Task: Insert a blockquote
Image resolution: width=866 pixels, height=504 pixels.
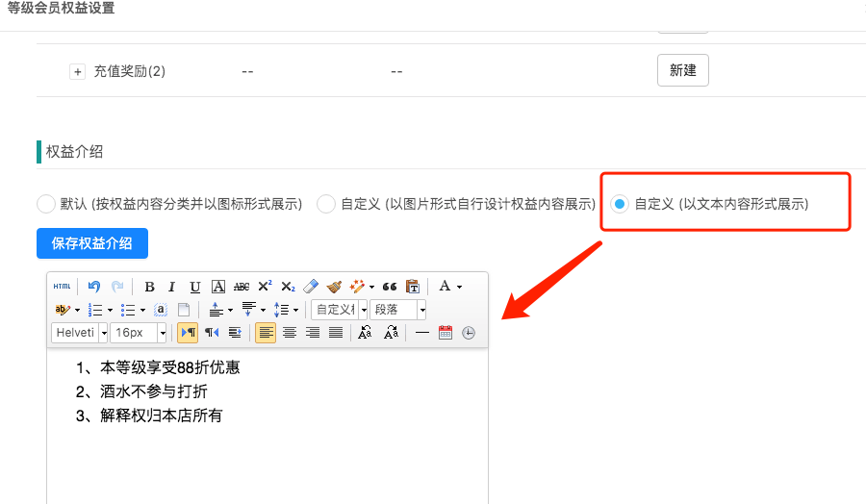Action: [390, 287]
